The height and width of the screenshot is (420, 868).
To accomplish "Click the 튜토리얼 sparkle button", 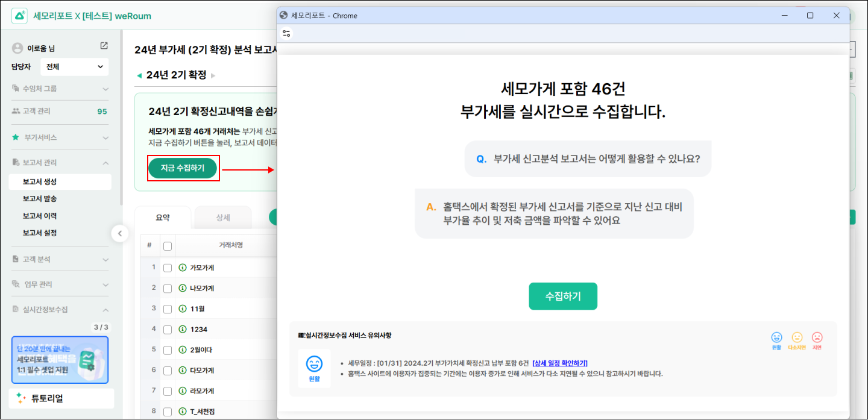I will tap(61, 398).
